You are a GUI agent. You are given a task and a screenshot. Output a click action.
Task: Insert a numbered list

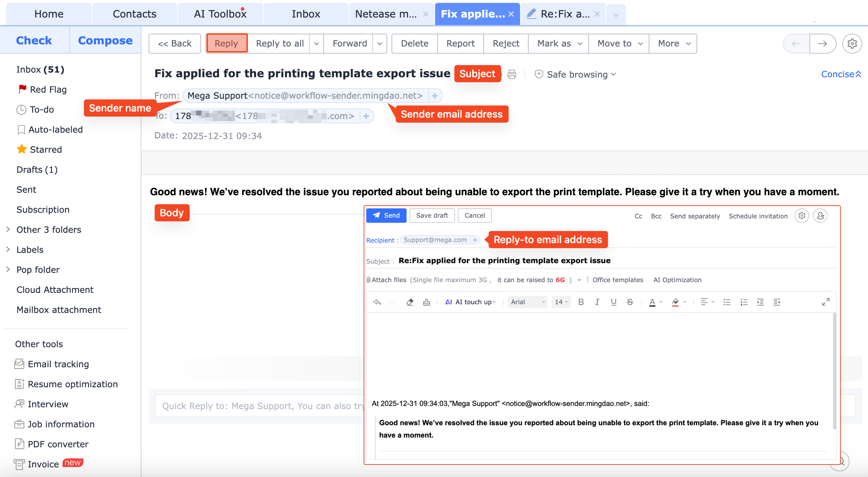tap(744, 302)
